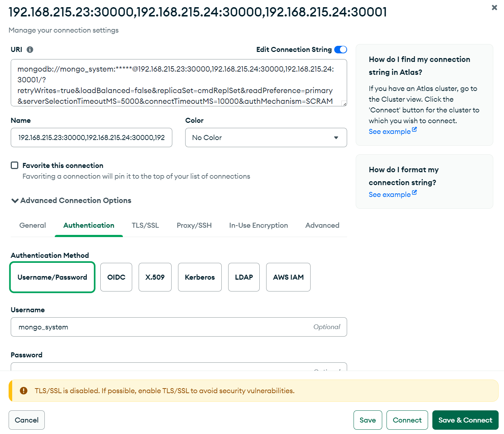Viewport: 504px width, 434px height.
Task: Open See example link for formatting connection string
Action: [x=393, y=194]
